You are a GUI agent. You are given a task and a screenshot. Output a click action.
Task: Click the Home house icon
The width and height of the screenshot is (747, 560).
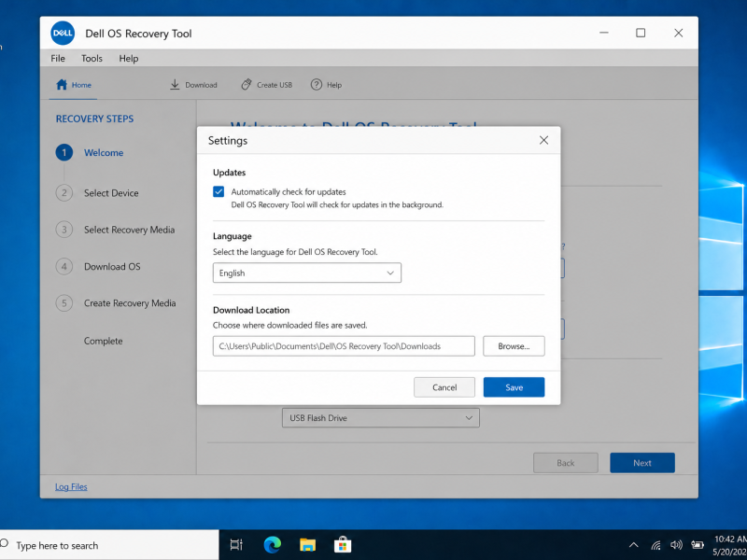[x=62, y=85]
